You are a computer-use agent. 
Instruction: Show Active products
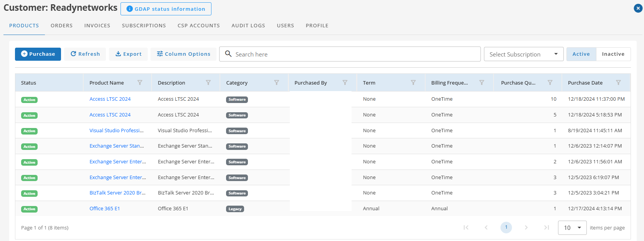coord(581,54)
